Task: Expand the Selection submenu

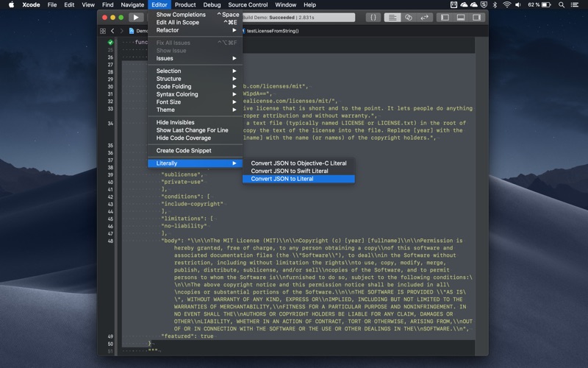Action: [x=195, y=71]
